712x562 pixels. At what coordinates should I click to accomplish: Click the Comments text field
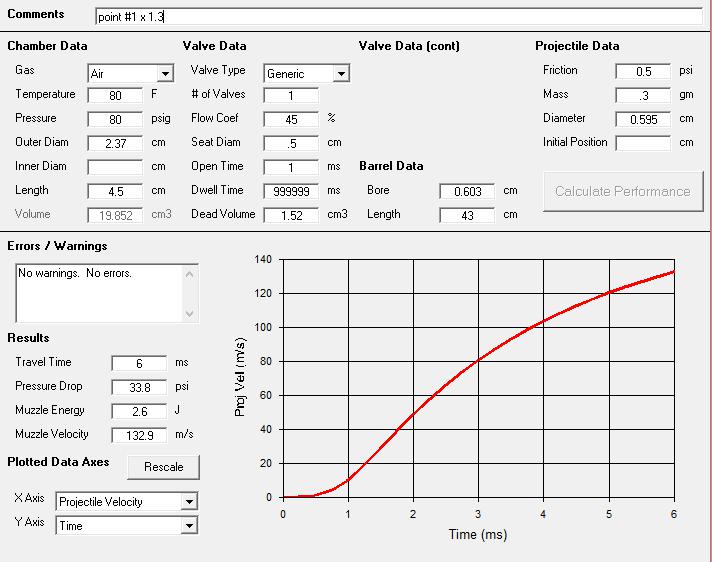[398, 17]
